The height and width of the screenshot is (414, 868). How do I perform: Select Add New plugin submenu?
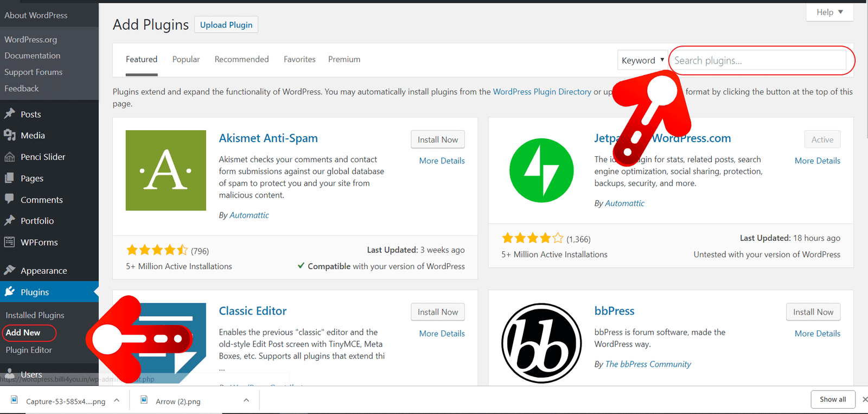tap(23, 333)
